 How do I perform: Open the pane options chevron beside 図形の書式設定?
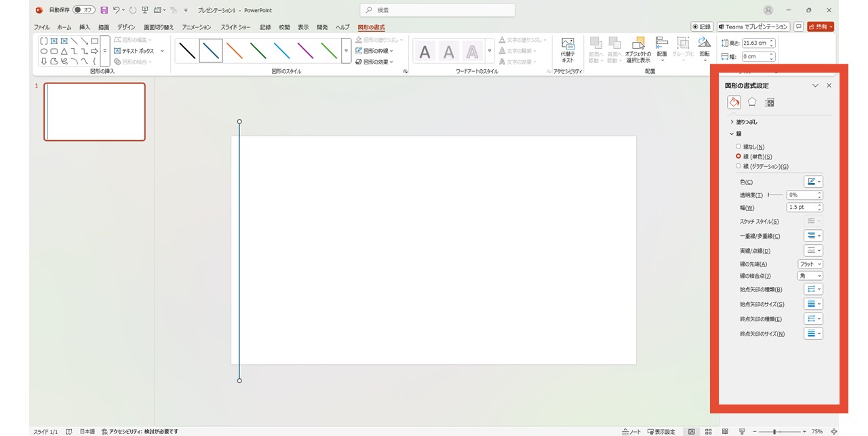[815, 85]
